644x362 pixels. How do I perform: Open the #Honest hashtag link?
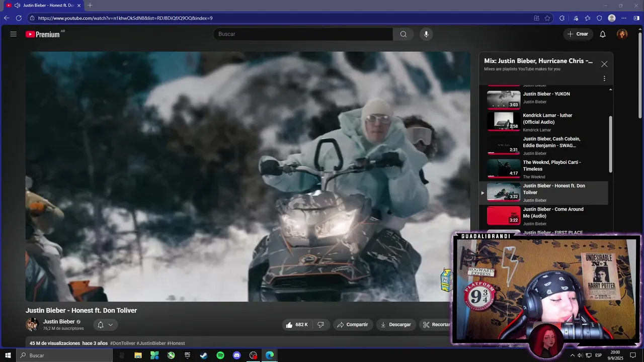click(176, 343)
